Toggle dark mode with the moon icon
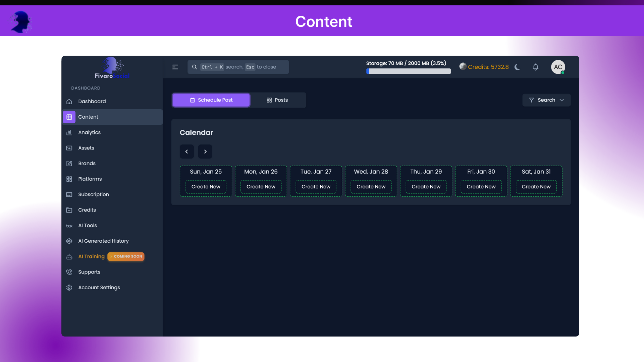The image size is (644, 362). (x=517, y=67)
